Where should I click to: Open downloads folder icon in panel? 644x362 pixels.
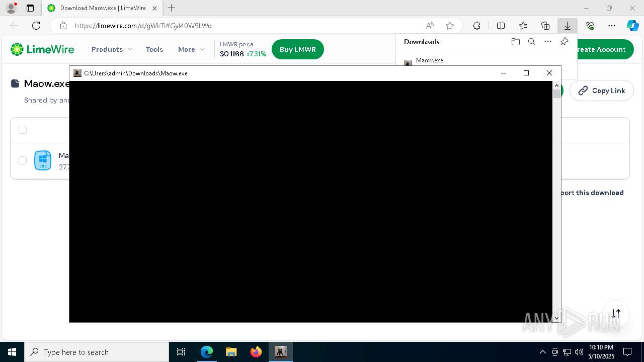coord(515,42)
